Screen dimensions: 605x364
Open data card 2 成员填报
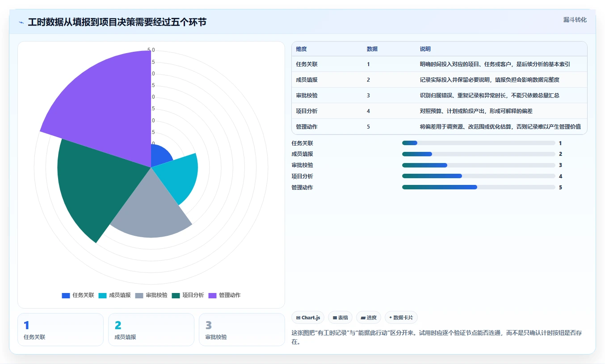tap(151, 330)
